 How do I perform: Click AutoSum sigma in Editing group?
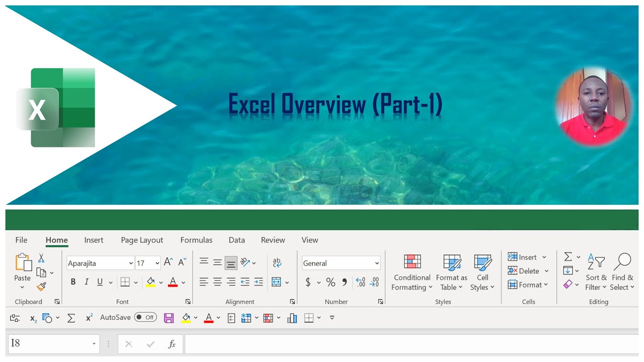(568, 257)
